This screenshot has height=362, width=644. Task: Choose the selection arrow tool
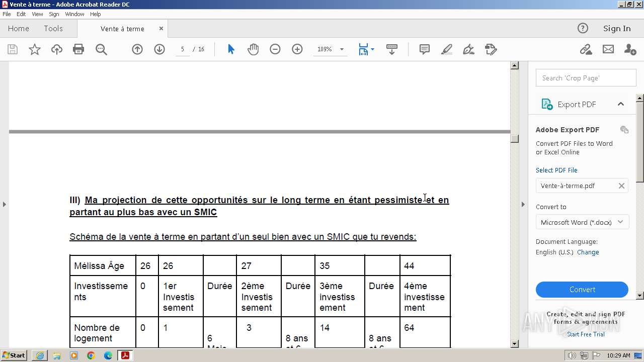pyautogui.click(x=231, y=49)
